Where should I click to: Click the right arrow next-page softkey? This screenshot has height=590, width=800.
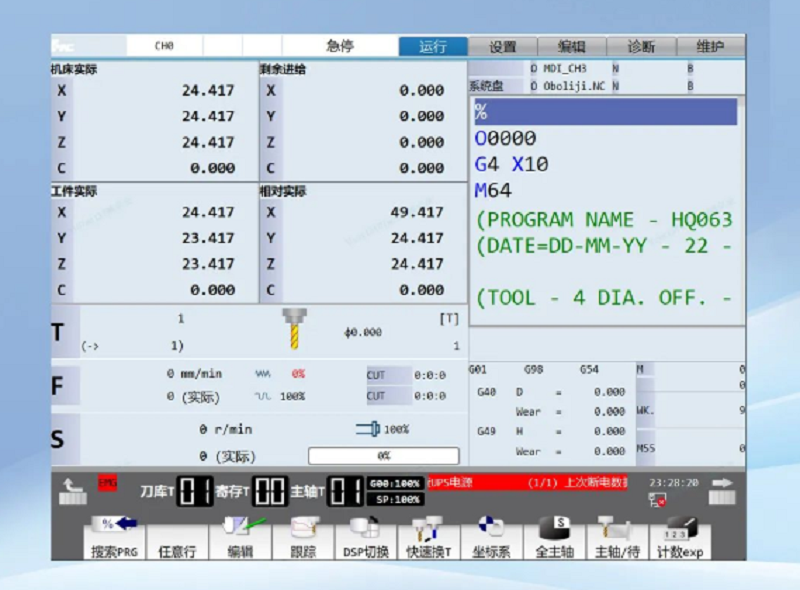coord(722,491)
